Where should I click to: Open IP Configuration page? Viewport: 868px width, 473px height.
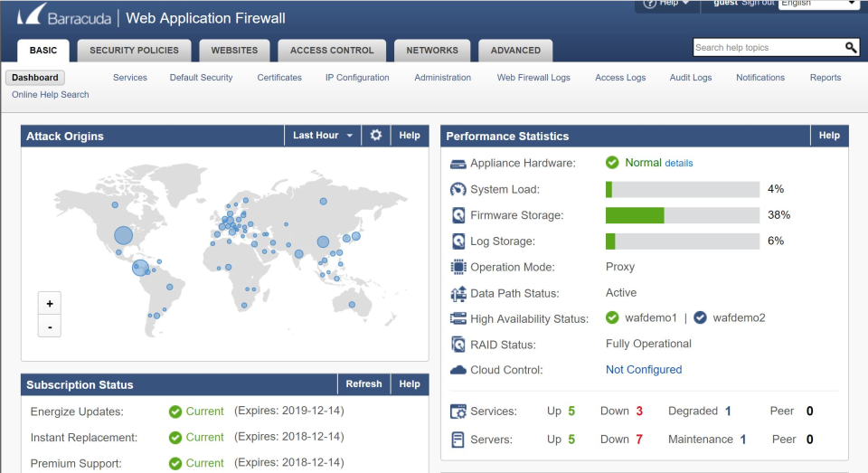point(357,78)
